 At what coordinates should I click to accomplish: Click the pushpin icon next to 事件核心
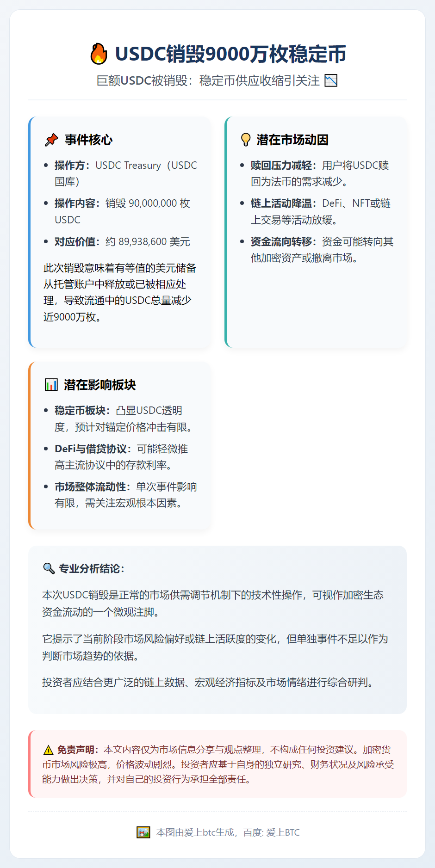pos(51,140)
